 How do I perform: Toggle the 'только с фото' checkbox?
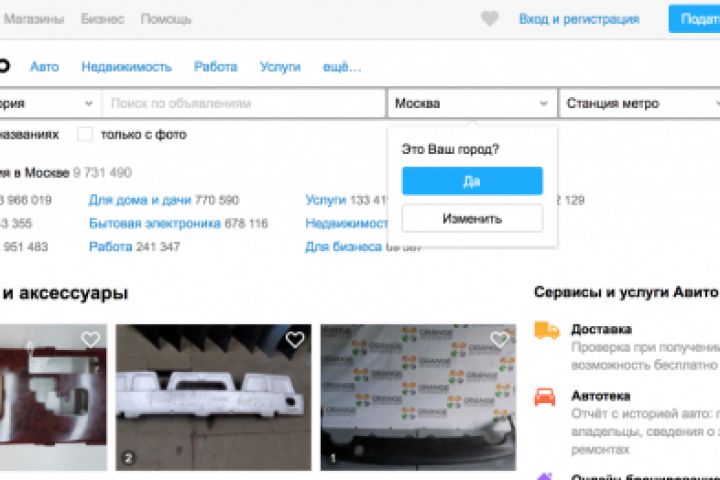85,135
